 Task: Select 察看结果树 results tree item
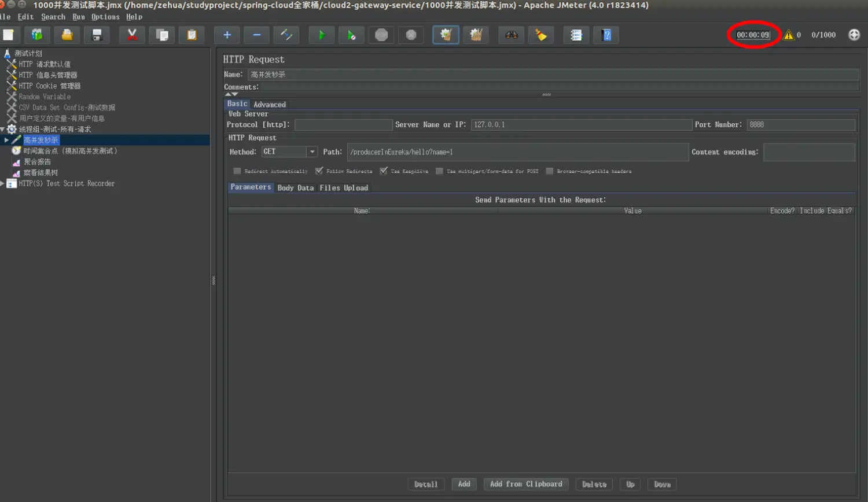pyautogui.click(x=41, y=173)
